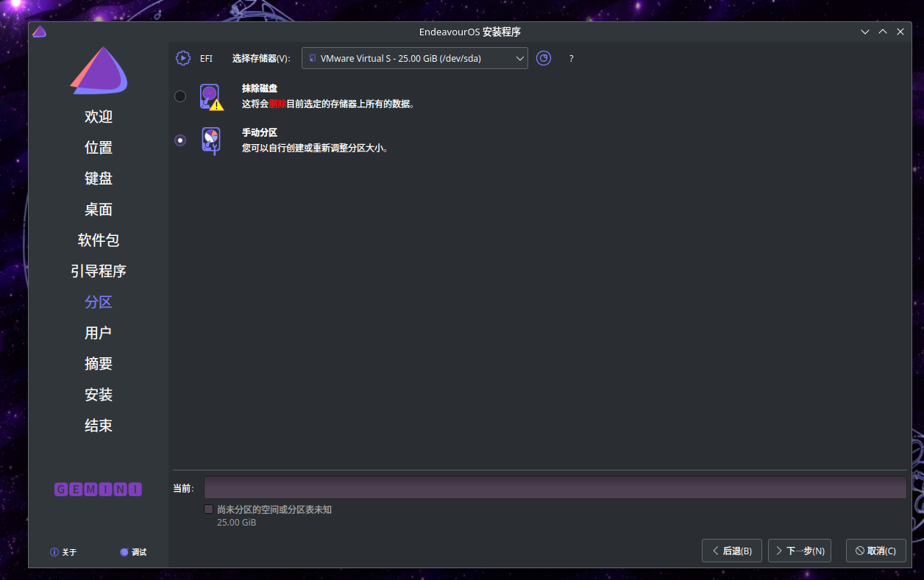Go to the 安装 step in sidebar
Image resolution: width=924 pixels, height=580 pixels.
click(x=99, y=395)
